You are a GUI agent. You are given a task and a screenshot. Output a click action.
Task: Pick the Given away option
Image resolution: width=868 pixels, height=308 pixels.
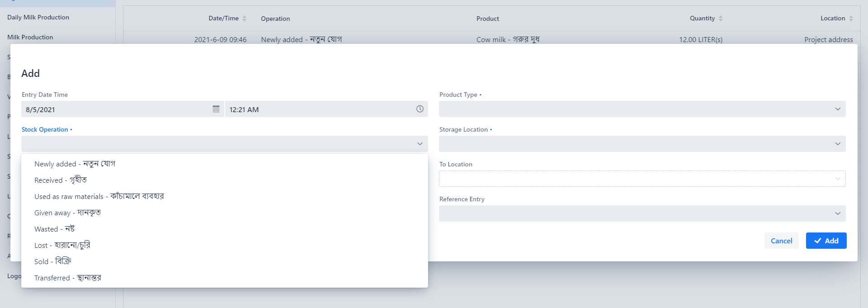click(x=67, y=213)
